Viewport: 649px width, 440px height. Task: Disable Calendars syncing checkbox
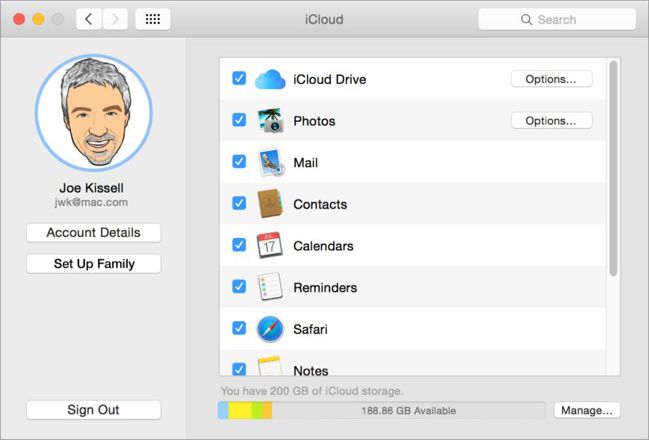click(x=239, y=245)
